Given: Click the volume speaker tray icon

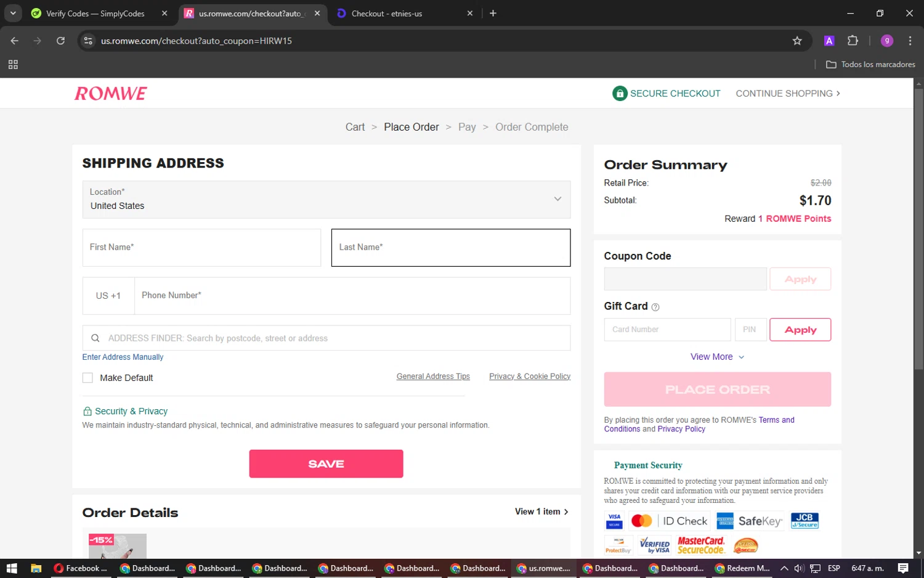Looking at the screenshot, I should click(799, 568).
